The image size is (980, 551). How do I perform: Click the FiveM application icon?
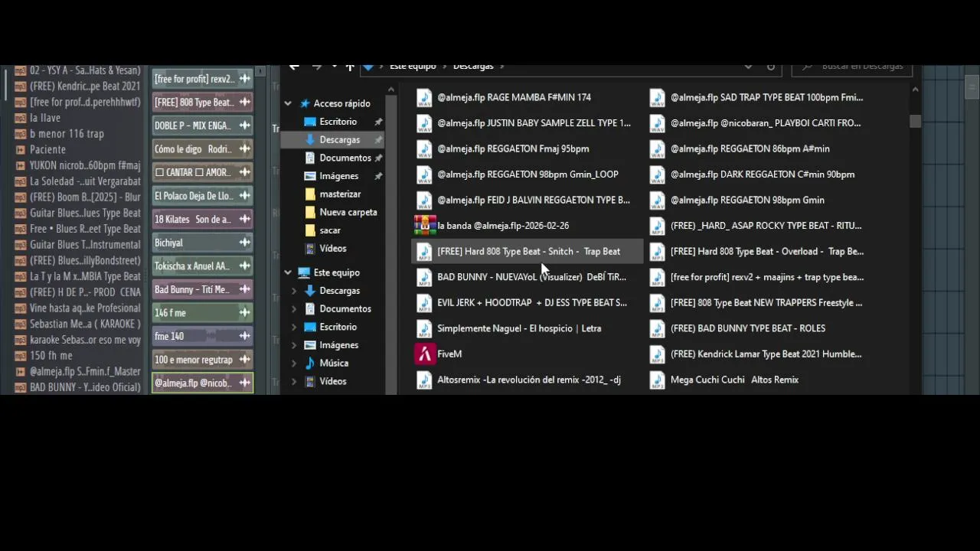coord(425,354)
